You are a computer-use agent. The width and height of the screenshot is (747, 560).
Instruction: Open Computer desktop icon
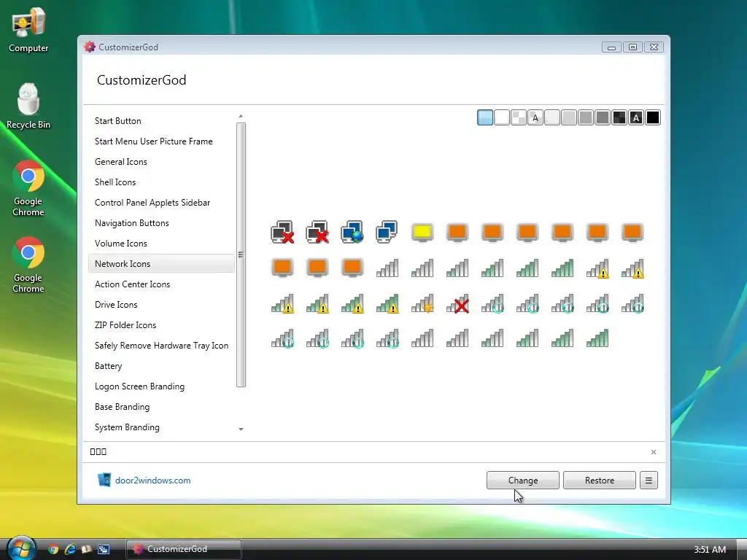pos(28,30)
